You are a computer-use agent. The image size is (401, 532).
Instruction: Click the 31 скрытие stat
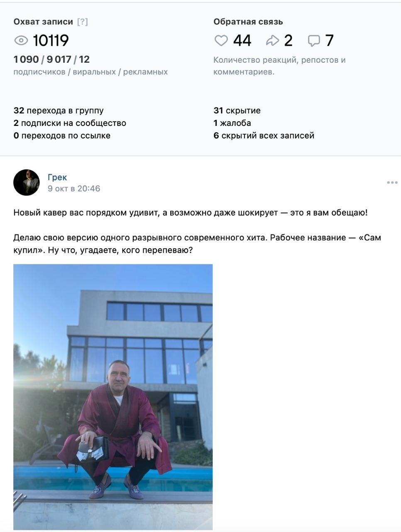[x=237, y=111]
